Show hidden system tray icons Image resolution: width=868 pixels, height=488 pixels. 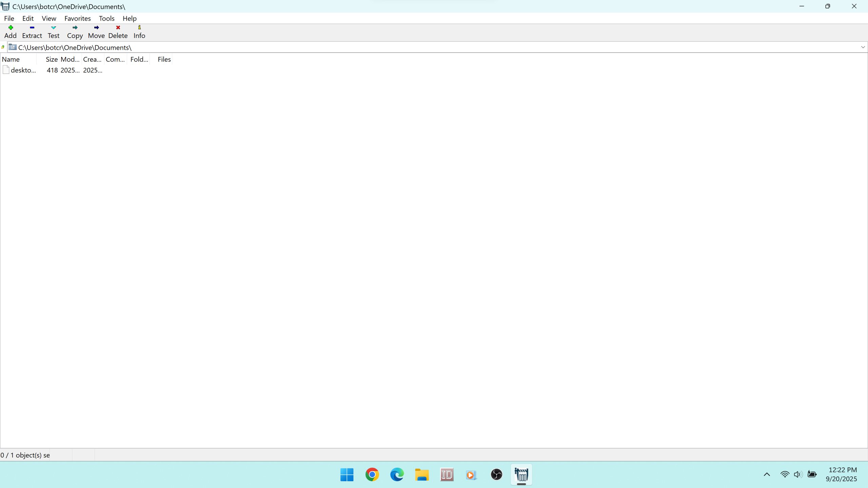click(767, 474)
